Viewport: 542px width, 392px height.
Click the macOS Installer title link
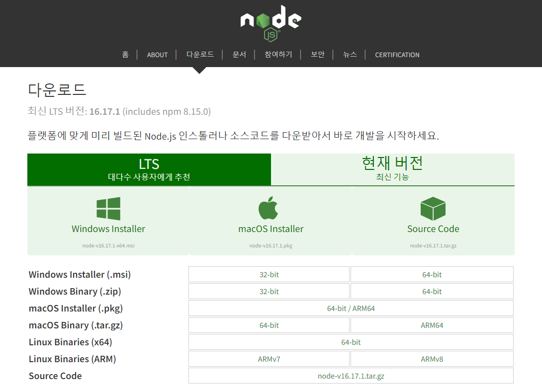tap(271, 229)
